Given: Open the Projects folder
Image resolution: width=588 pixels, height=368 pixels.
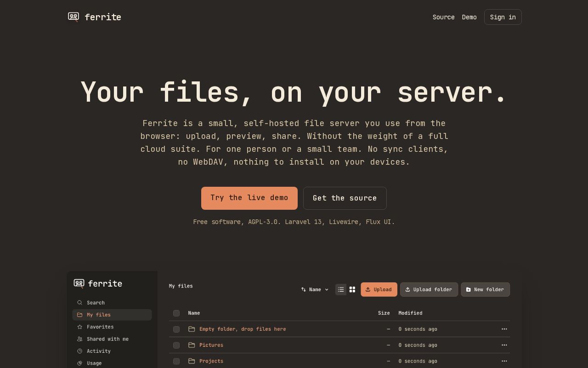Looking at the screenshot, I should click(x=211, y=361).
